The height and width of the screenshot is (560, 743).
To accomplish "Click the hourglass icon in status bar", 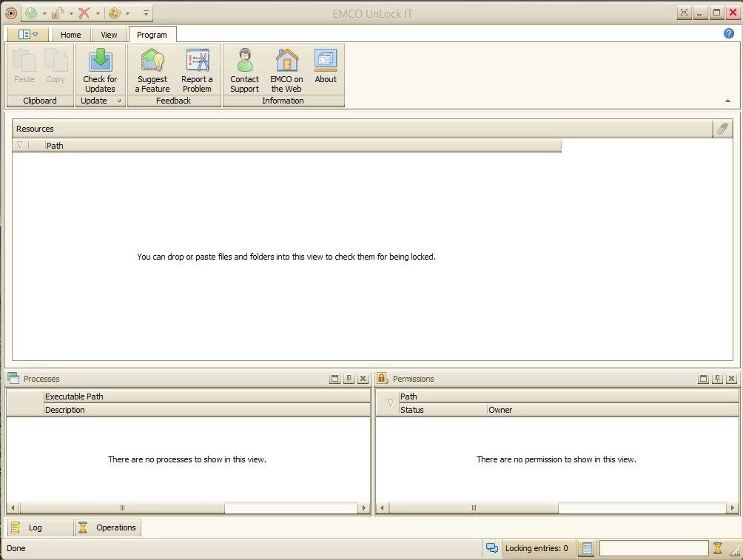I will click(717, 548).
